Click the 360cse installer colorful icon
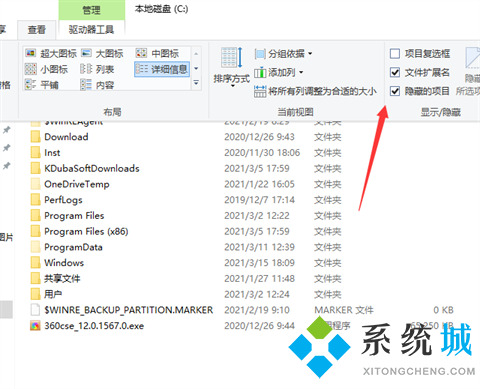The image size is (480, 389). [35, 326]
